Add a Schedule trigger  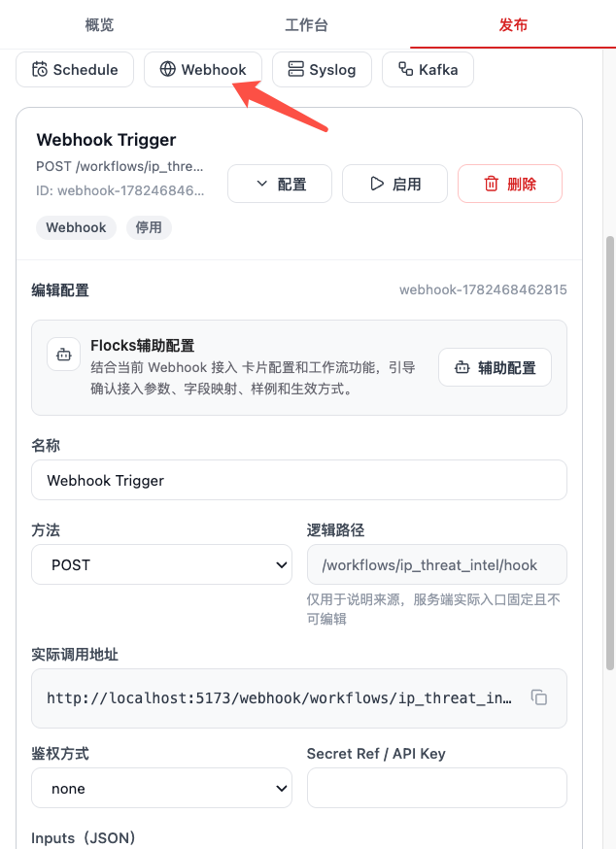click(x=75, y=69)
